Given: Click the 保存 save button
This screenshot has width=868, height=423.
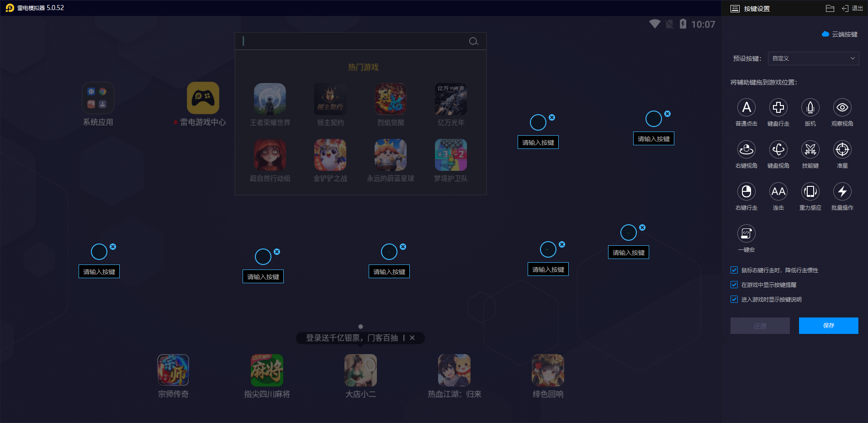Looking at the screenshot, I should point(828,326).
